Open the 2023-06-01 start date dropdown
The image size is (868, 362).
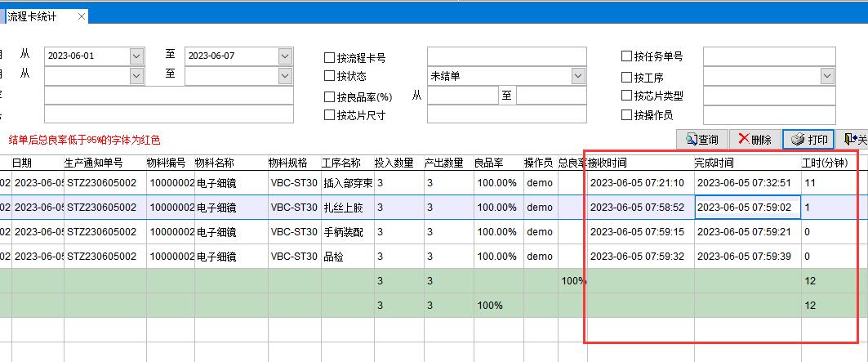(136, 56)
